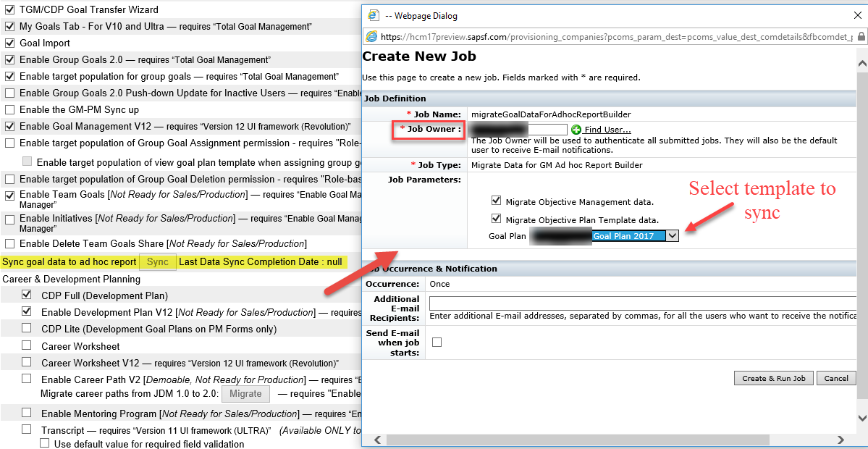The height and width of the screenshot is (449, 868).
Task: Click the IE page icon in address bar
Action: point(372,36)
